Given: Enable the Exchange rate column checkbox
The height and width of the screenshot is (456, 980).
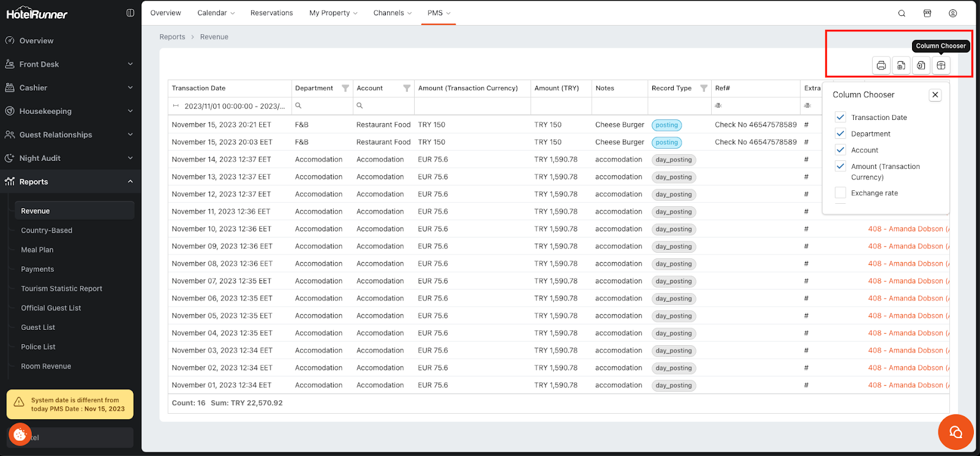Looking at the screenshot, I should click(840, 193).
